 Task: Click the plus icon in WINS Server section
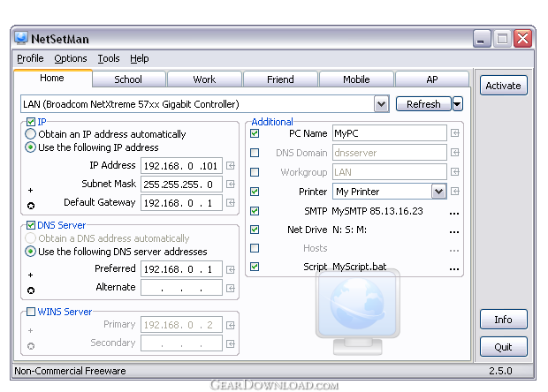pos(30,330)
